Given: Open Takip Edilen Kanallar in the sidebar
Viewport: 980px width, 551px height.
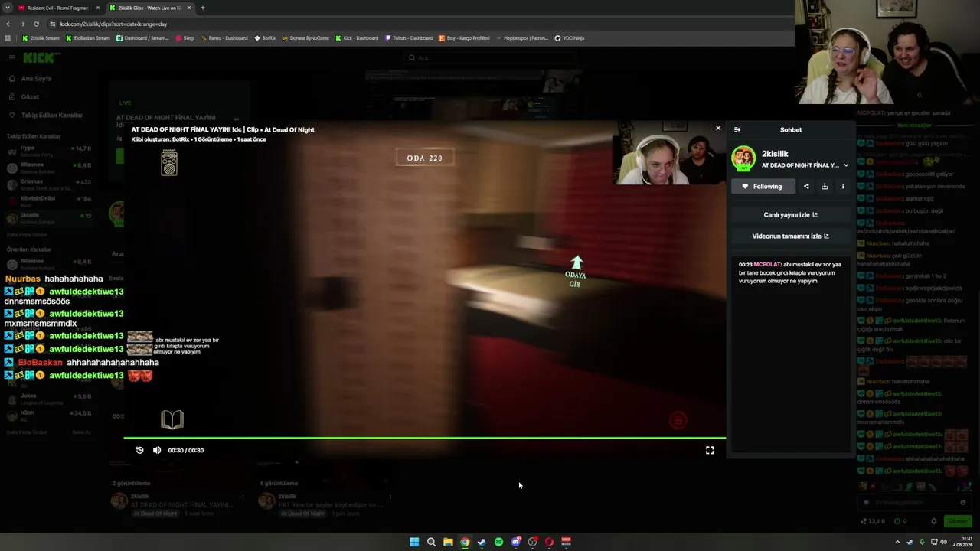Looking at the screenshot, I should pos(45,116).
